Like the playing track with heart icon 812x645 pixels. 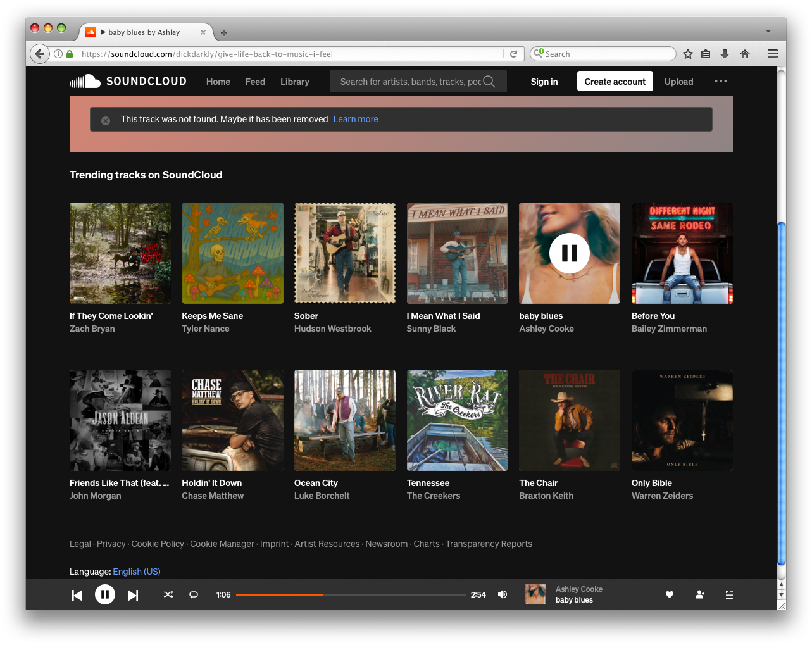tap(670, 595)
